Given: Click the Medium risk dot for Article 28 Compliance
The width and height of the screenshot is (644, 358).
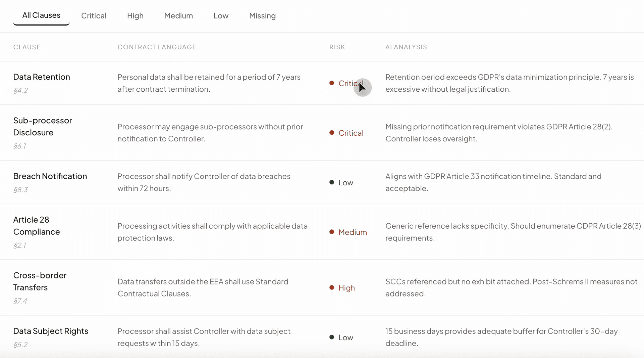Looking at the screenshot, I should [331, 232].
